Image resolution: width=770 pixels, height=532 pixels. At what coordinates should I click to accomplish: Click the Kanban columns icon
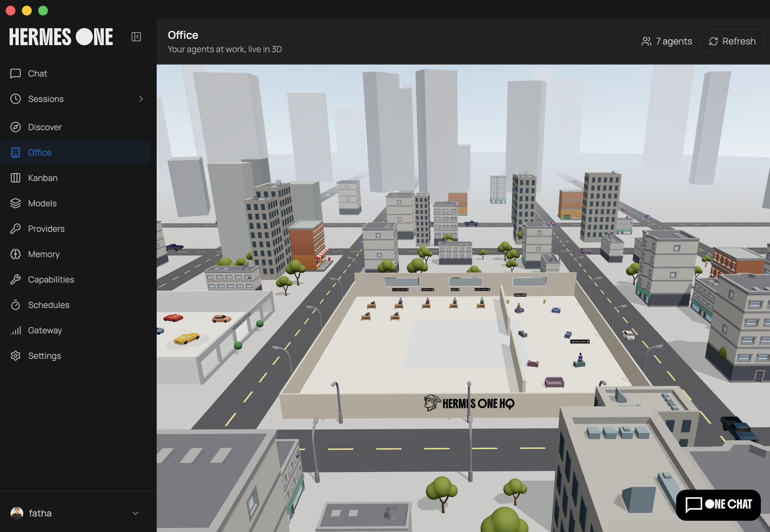tap(16, 178)
